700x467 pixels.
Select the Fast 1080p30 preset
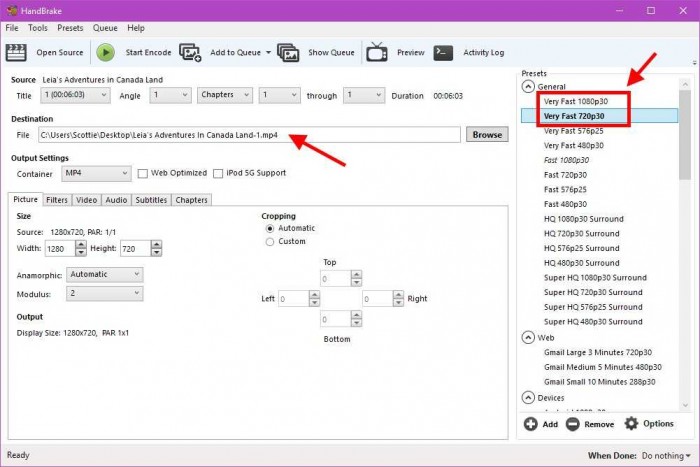click(566, 159)
